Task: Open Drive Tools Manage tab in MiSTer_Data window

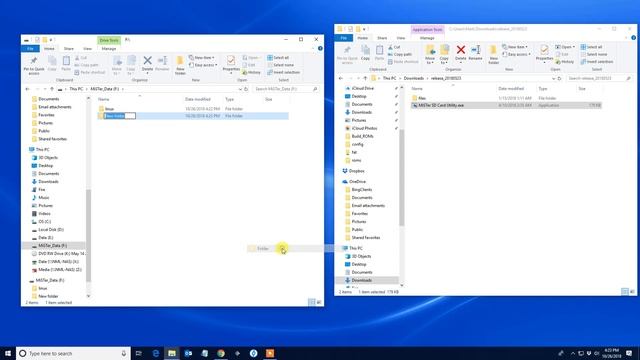Action: tap(109, 49)
